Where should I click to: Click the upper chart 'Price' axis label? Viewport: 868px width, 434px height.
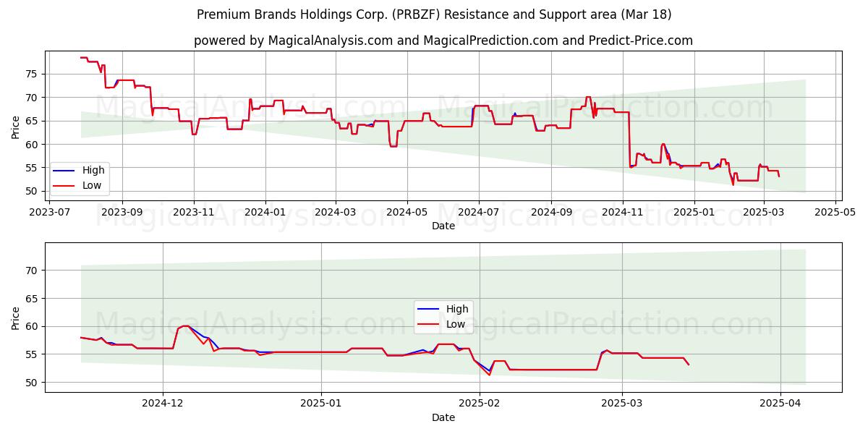[x=16, y=127]
